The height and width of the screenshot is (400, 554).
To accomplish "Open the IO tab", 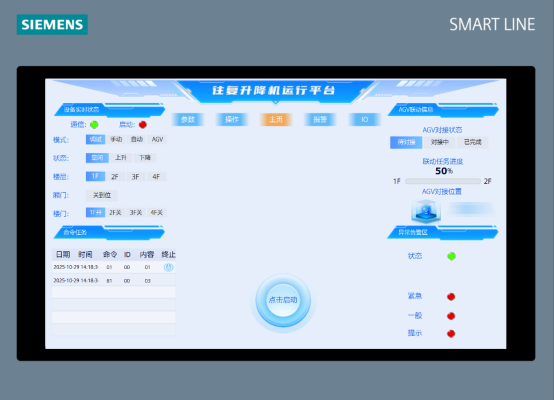I will pyautogui.click(x=365, y=119).
